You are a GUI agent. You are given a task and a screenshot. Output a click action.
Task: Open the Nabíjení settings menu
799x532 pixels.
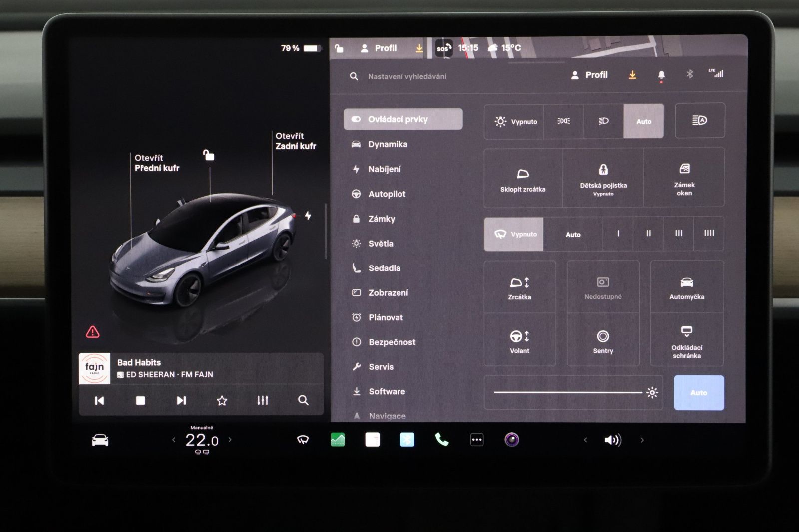(x=384, y=169)
